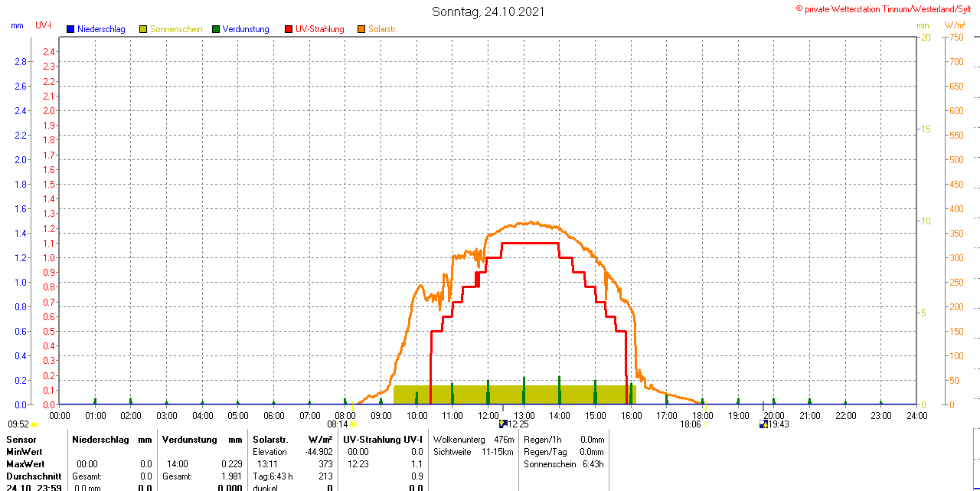Click the yellow sun icon beside 09:52
The width and height of the screenshot is (980, 491).
click(34, 424)
